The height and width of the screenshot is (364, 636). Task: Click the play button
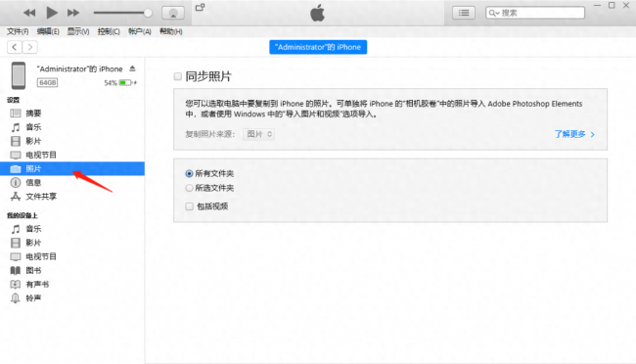click(x=52, y=13)
